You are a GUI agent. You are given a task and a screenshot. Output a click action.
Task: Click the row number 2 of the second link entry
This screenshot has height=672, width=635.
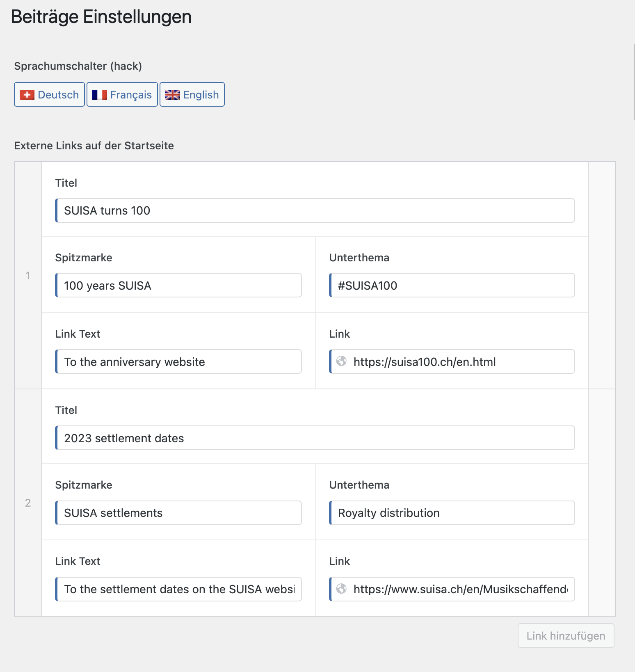click(x=28, y=503)
